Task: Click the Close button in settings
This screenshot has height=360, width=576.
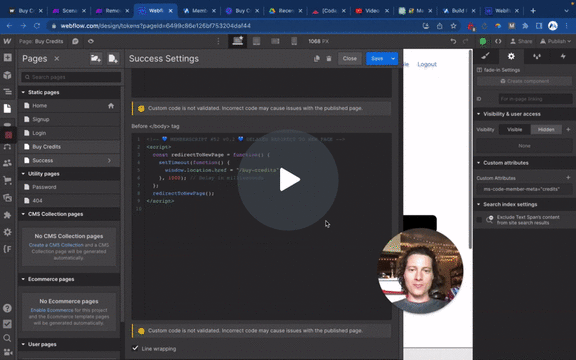Action: (349, 58)
